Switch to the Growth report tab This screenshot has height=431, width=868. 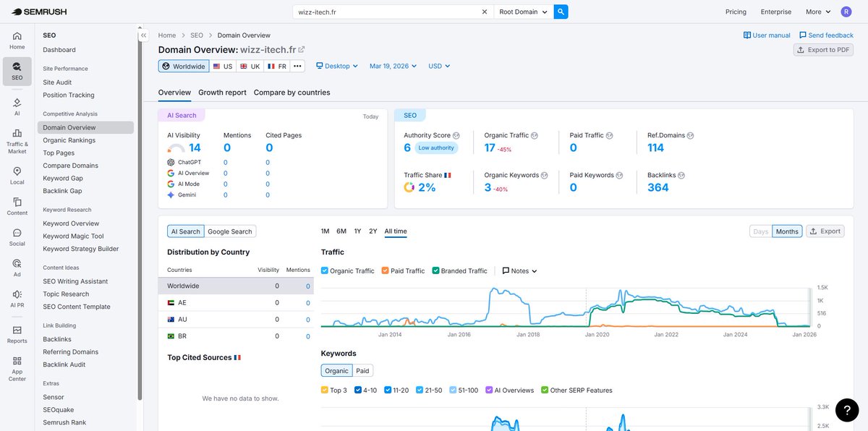(x=222, y=93)
